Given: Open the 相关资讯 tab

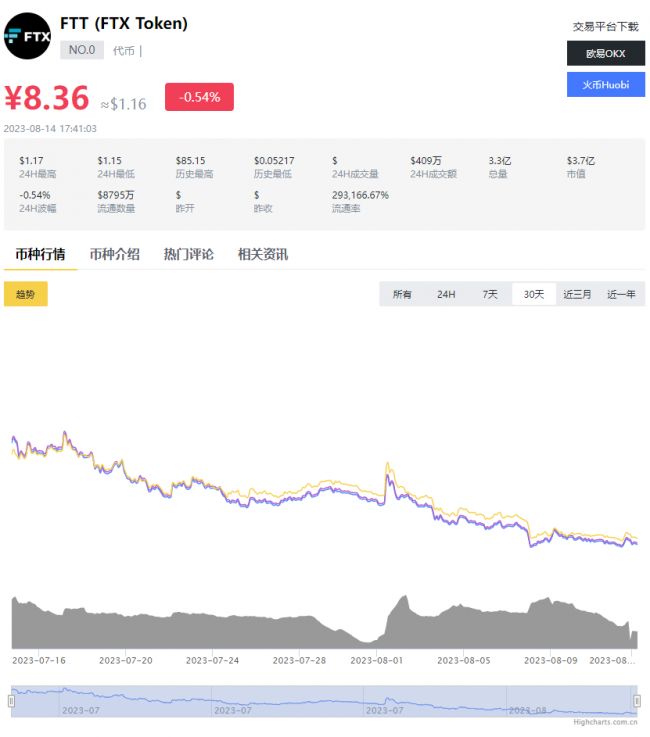Looking at the screenshot, I should click(263, 254).
